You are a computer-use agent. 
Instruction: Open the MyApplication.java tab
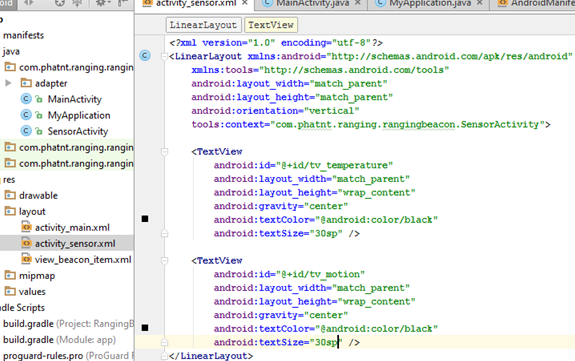[x=430, y=3]
